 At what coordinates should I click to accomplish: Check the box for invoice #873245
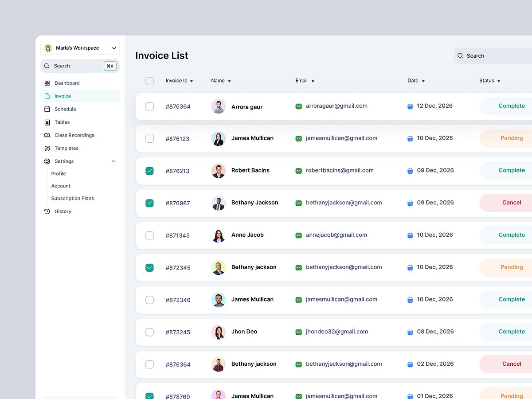click(149, 332)
